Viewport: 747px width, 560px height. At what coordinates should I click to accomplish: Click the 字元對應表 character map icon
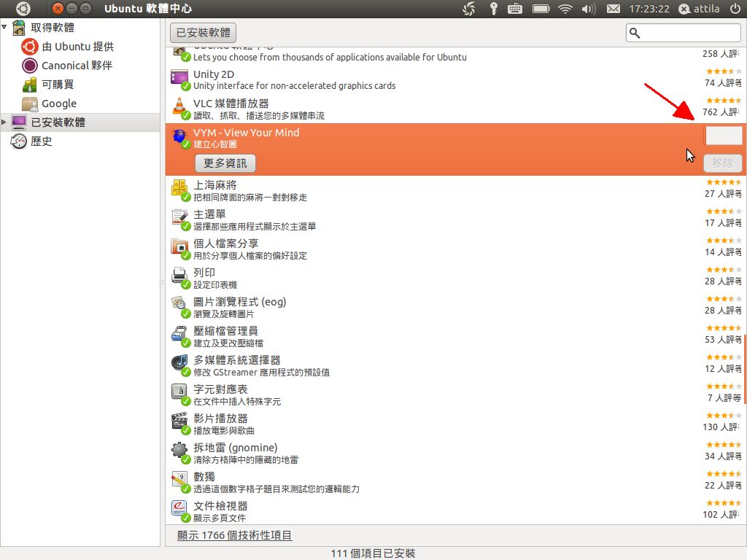179,393
